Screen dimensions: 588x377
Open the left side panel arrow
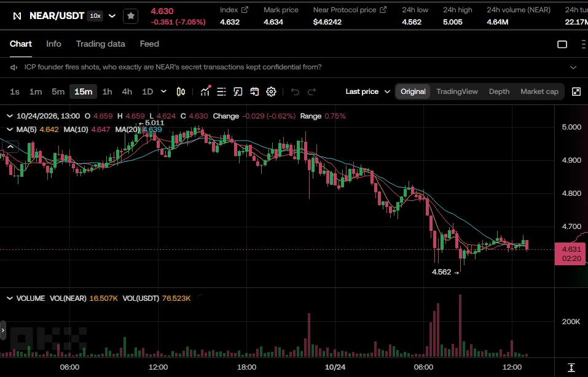[x=3, y=330]
